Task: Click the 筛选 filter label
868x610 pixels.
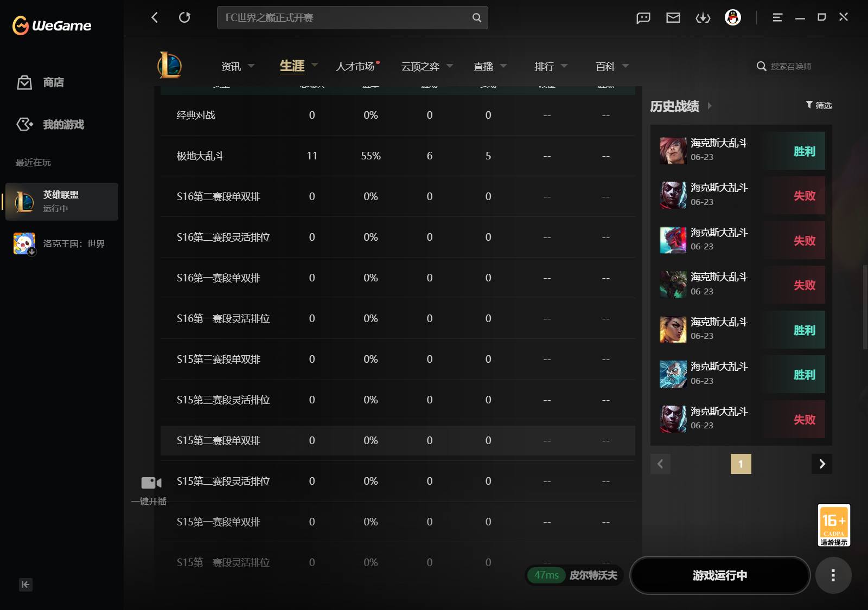Action: [824, 105]
